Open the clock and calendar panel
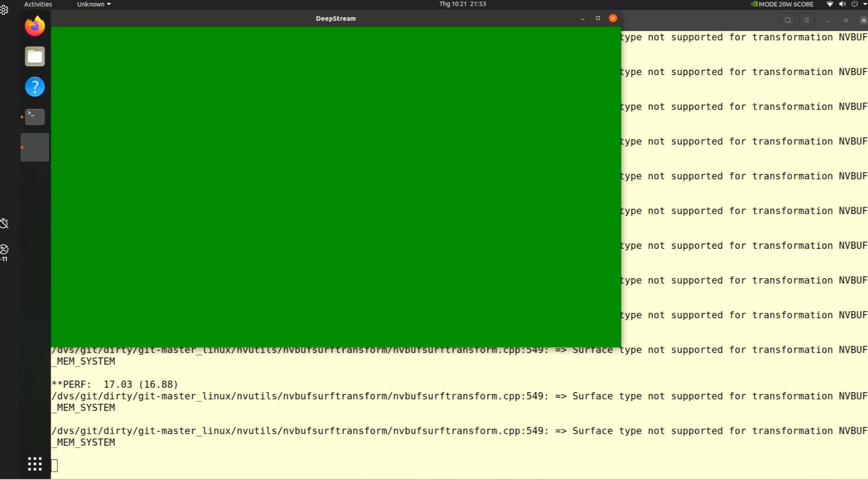868x480 pixels. pyautogui.click(x=462, y=4)
